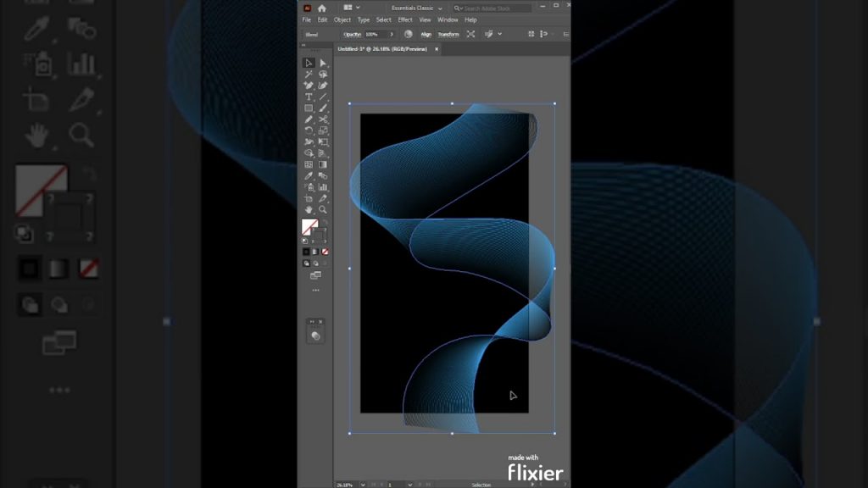This screenshot has height=488, width=868.
Task: Click the Fill color swatch
Action: (309, 227)
